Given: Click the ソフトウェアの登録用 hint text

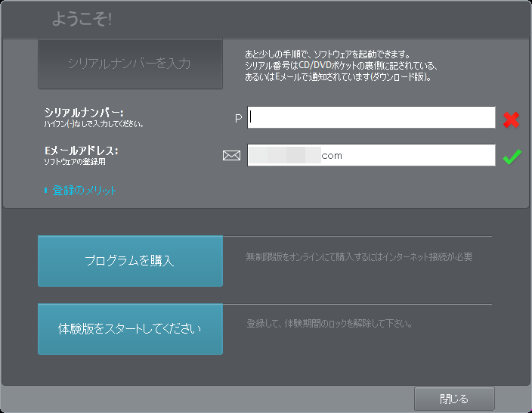Looking at the screenshot, I should (x=75, y=161).
